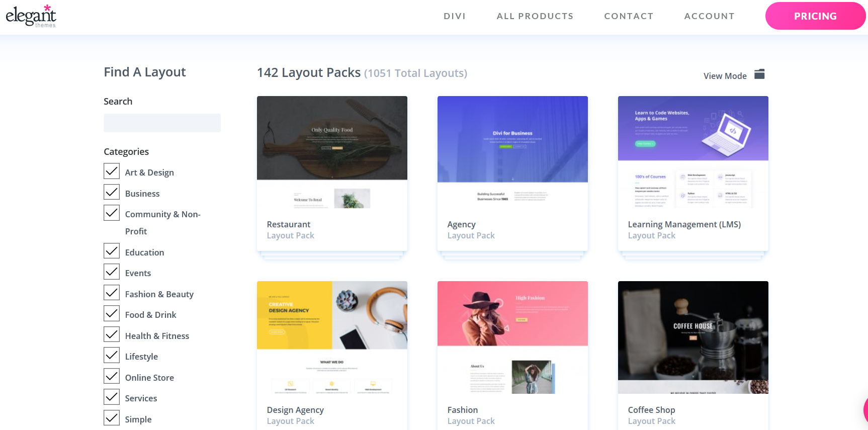868x430 pixels.
Task: Go to the Contact page
Action: pos(629,16)
